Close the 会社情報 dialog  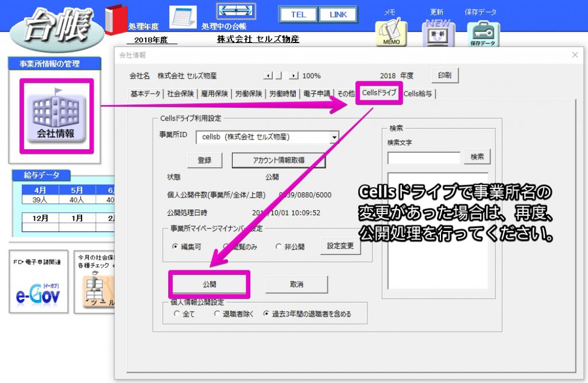tap(575, 55)
